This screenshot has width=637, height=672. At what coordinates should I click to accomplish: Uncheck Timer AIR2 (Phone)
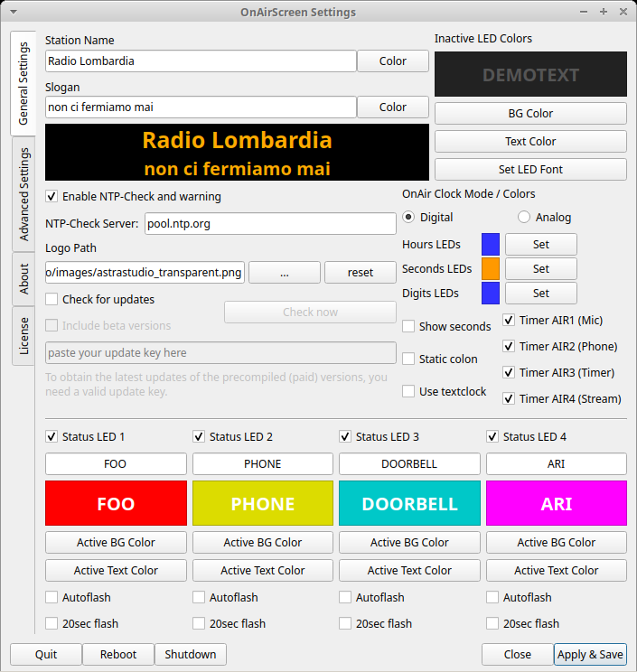[510, 346]
